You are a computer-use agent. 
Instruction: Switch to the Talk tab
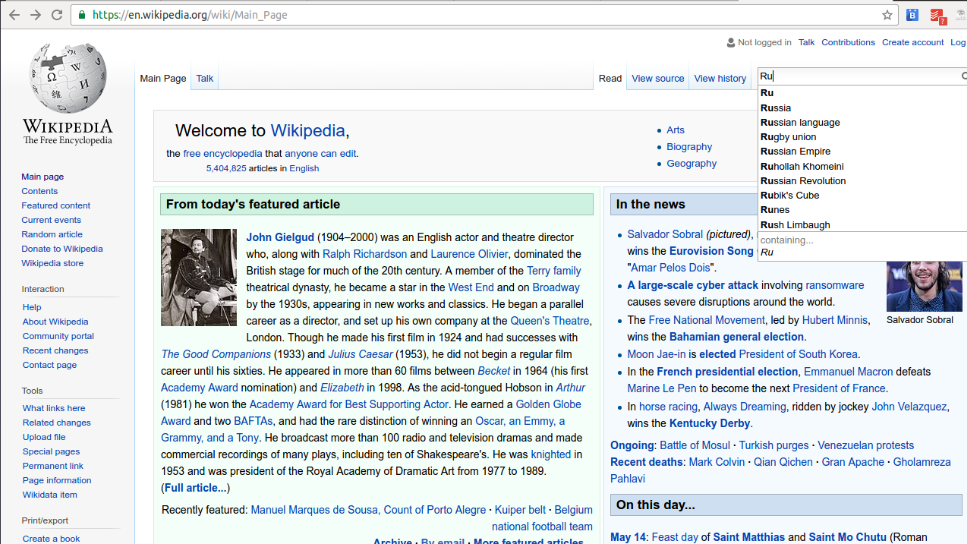pos(204,78)
